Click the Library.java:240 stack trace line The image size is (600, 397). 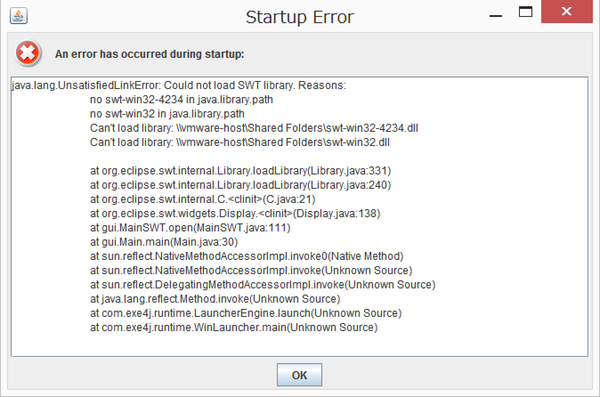tap(240, 185)
